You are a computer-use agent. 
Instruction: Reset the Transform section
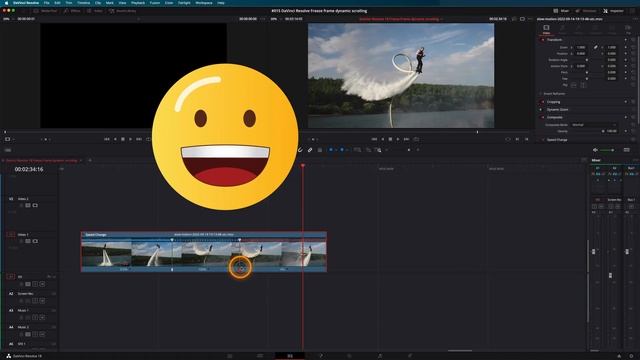pyautogui.click(x=633, y=40)
